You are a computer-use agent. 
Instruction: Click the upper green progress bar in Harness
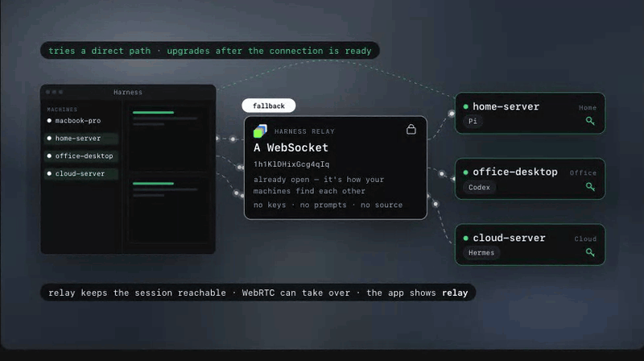pyautogui.click(x=153, y=112)
